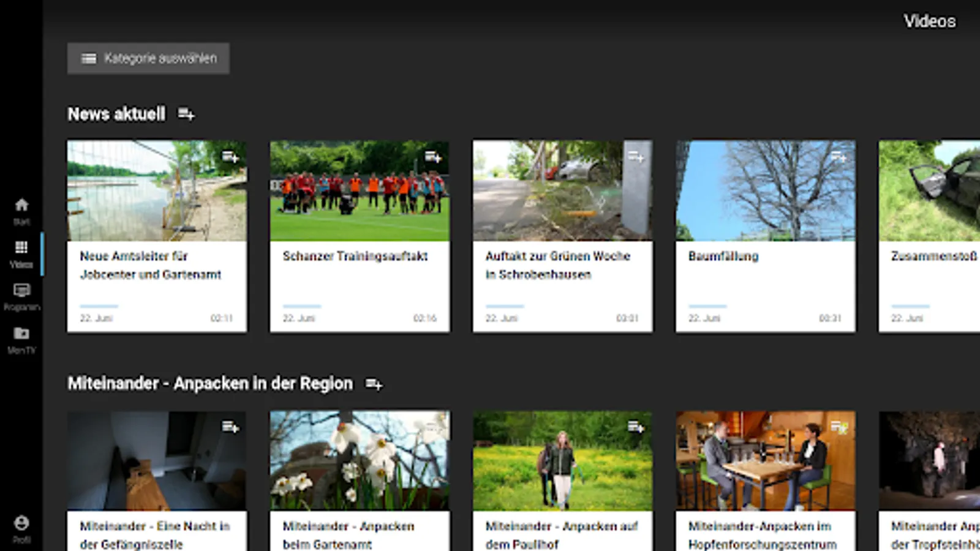This screenshot has height=551, width=980.
Task: Click duration 02:16 on Schanzer Trainingsauftakt card
Action: [x=425, y=318]
